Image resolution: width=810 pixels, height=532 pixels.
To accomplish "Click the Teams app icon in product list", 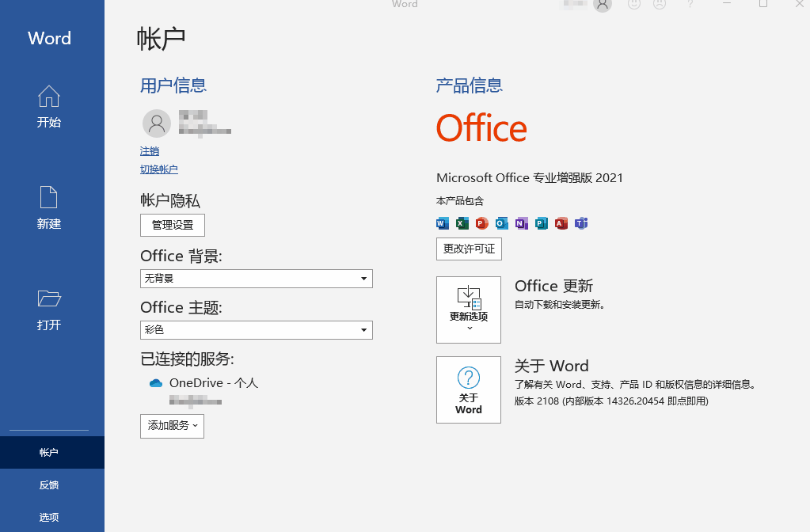I will point(581,223).
